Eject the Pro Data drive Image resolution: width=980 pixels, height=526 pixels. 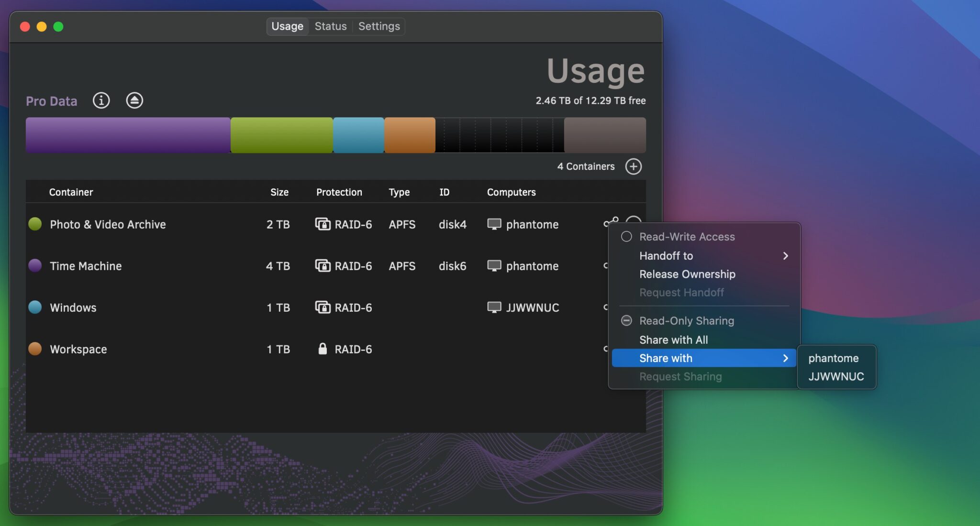coord(134,100)
